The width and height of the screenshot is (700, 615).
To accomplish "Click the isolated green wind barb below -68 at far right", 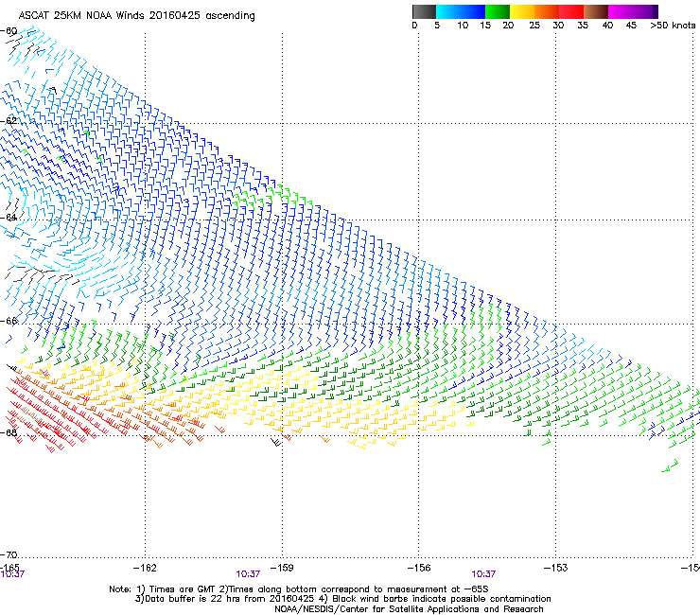I will 670,466.
